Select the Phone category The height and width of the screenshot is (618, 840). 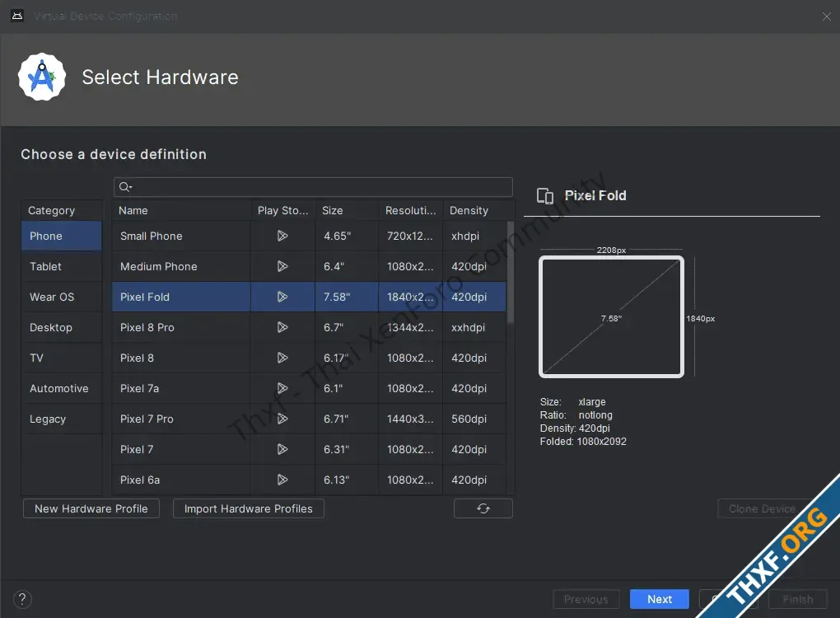click(62, 236)
